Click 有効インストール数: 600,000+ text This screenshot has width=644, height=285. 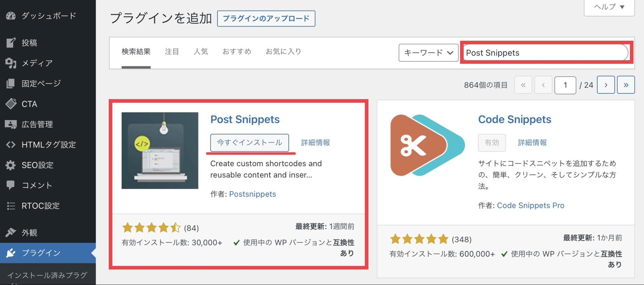point(442,254)
